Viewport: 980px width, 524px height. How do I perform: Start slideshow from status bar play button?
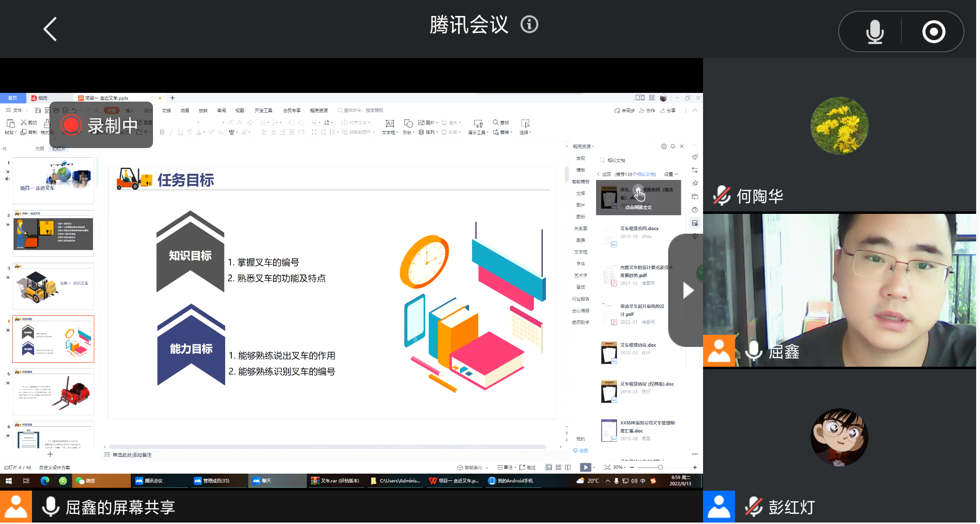pos(585,467)
